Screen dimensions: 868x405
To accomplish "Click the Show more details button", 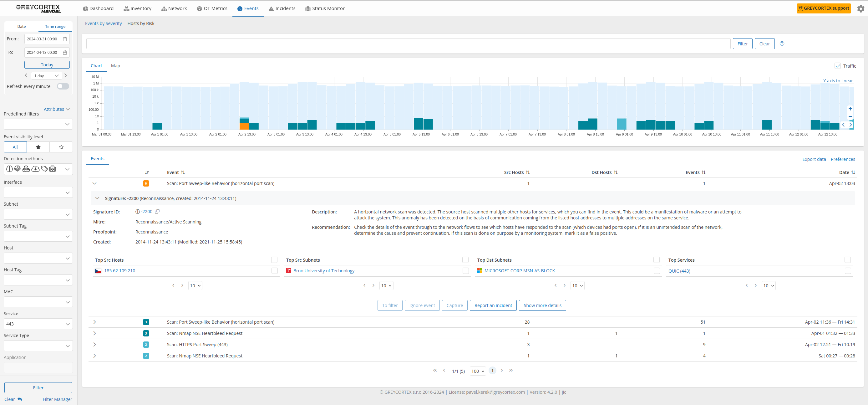I will [x=542, y=305].
